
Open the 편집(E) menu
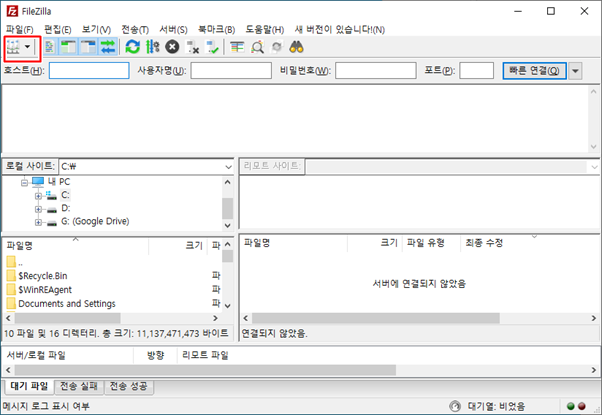pos(58,30)
